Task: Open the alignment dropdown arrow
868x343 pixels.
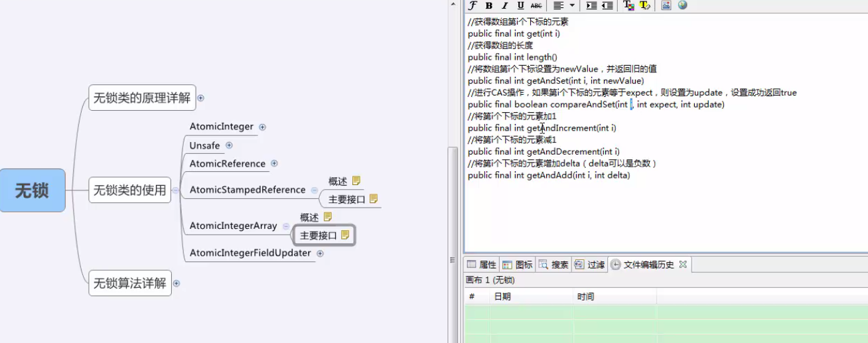Action: [572, 5]
